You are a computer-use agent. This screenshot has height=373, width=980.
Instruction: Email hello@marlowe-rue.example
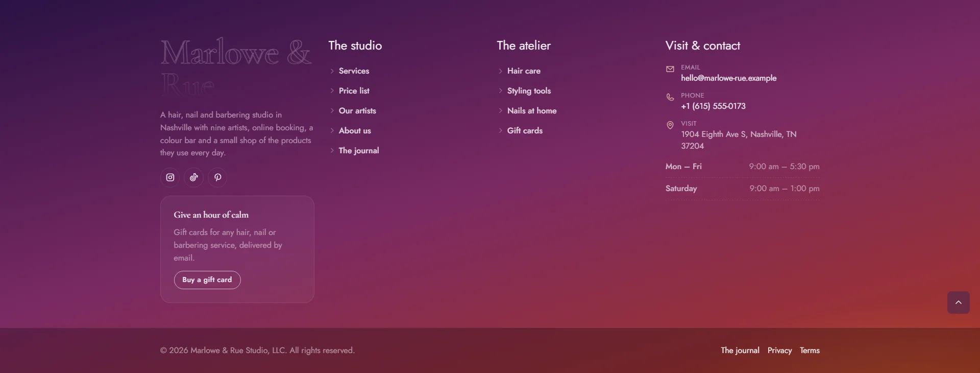pyautogui.click(x=728, y=78)
